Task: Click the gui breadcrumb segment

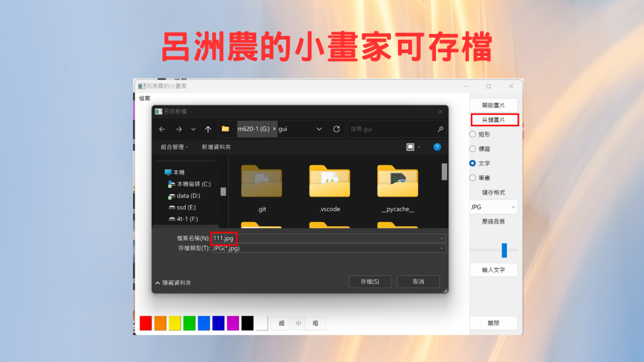Action: pos(282,129)
